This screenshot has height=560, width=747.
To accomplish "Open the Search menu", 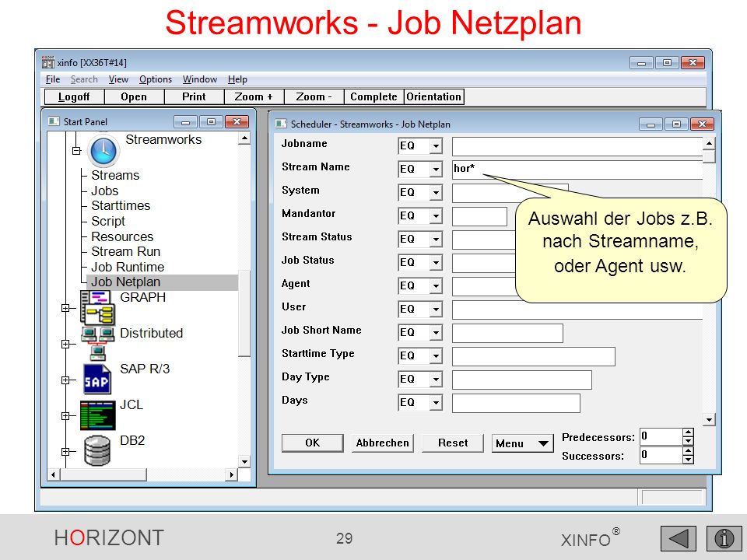I will click(x=84, y=79).
